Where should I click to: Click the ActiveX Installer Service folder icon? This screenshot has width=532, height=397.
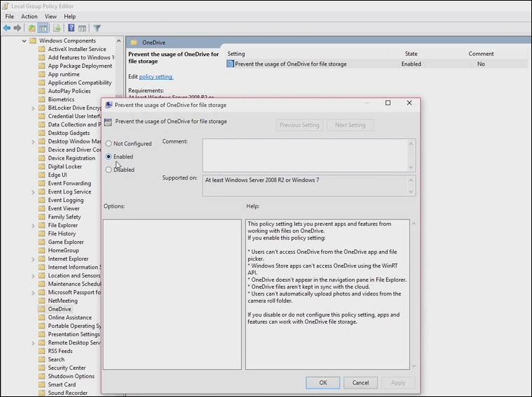(42, 49)
